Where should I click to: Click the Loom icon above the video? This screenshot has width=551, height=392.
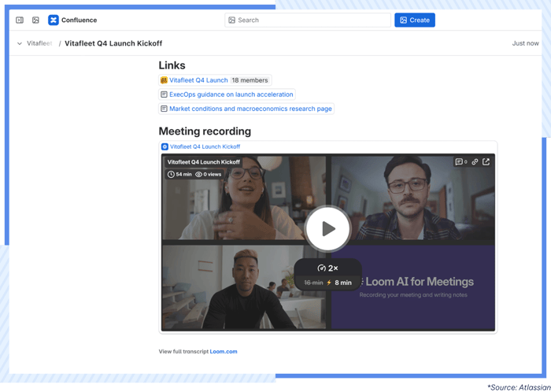tap(165, 146)
